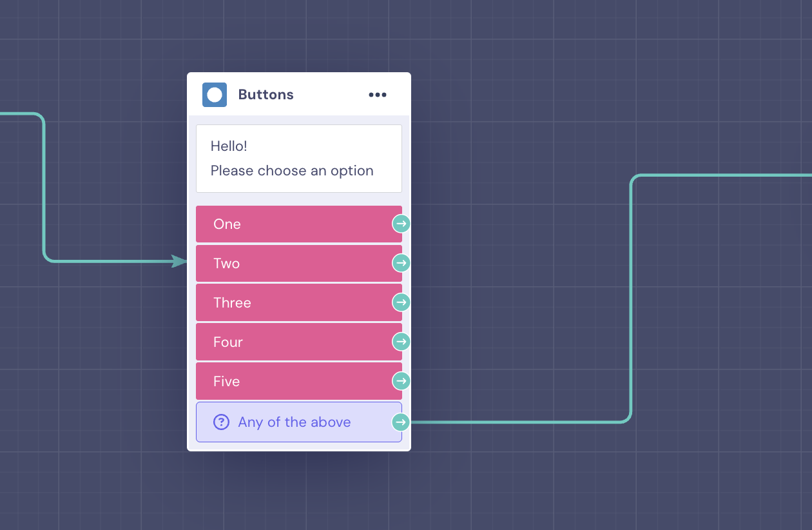Click the arrow connector beside Four

(401, 342)
